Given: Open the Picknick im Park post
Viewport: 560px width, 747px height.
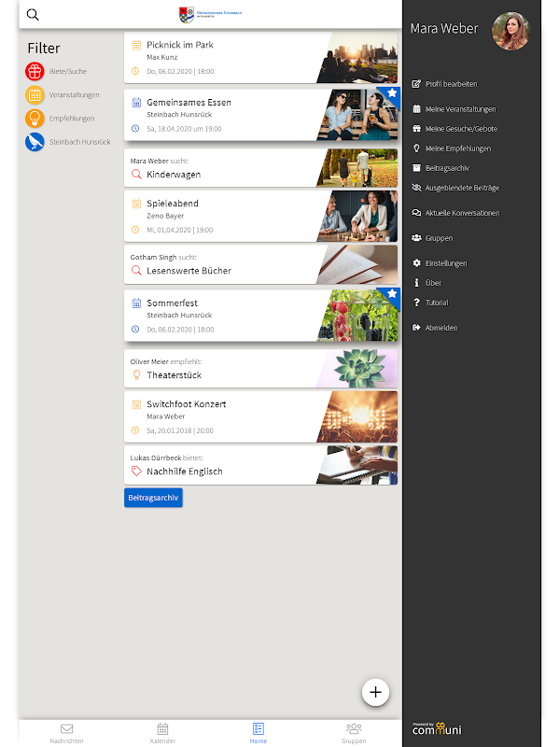Looking at the screenshot, I should [x=261, y=58].
